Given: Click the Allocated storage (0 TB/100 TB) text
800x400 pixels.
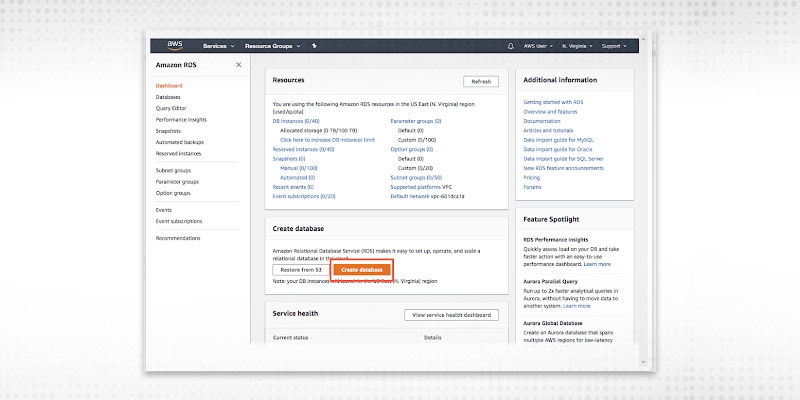Looking at the screenshot, I should point(318,131).
